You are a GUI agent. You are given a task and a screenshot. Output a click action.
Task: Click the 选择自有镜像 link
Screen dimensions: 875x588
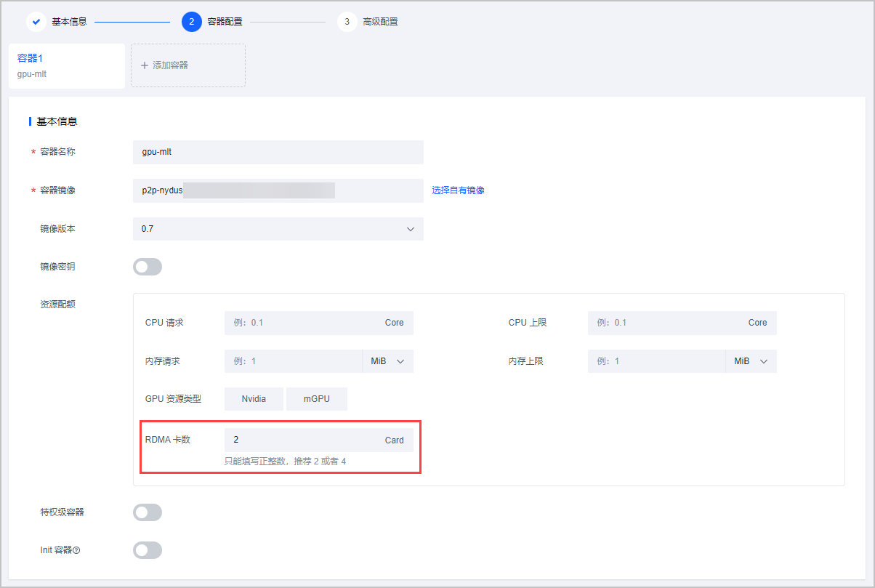pos(458,190)
